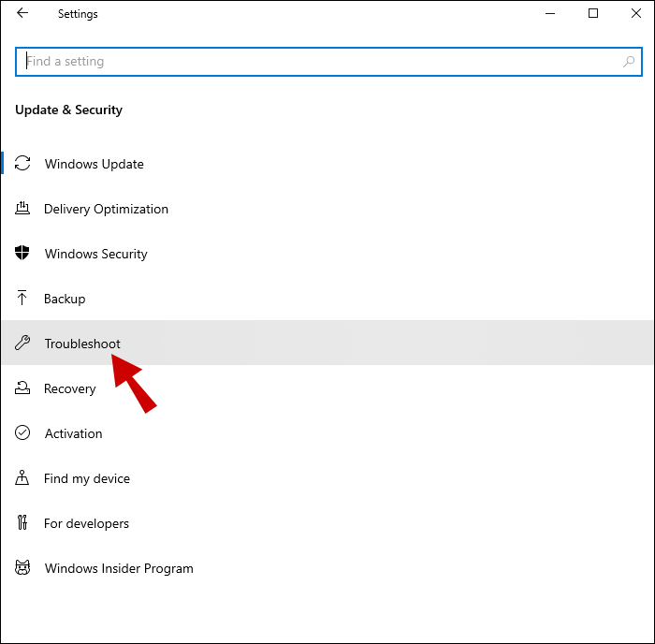Focus the Find a setting search box
The height and width of the screenshot is (644, 655).
[x=318, y=62]
